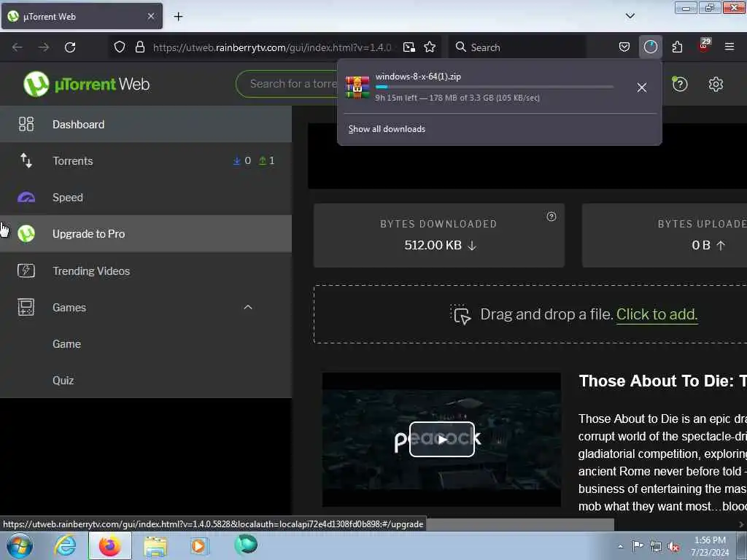This screenshot has width=747, height=560.
Task: Go back one page
Action: pyautogui.click(x=18, y=47)
